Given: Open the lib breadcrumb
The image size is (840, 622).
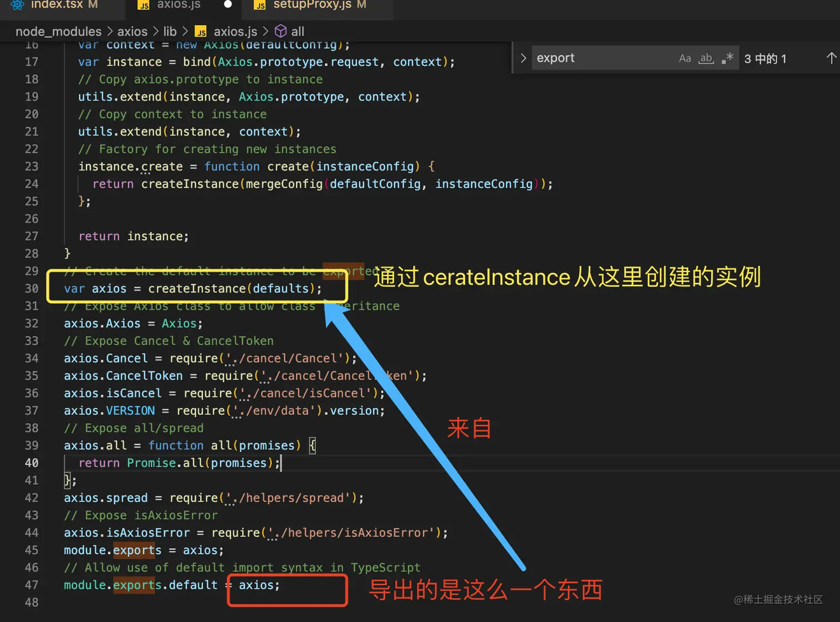Looking at the screenshot, I should (x=170, y=32).
